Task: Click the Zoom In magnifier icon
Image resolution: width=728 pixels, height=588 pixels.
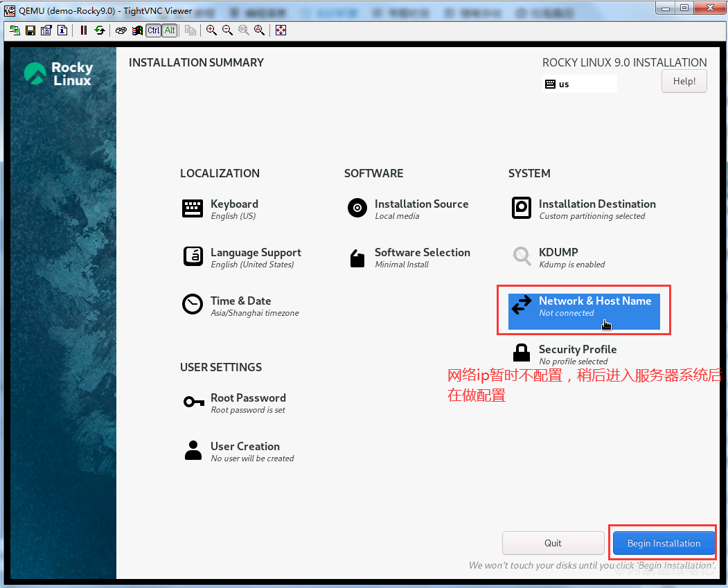Action: [211, 30]
